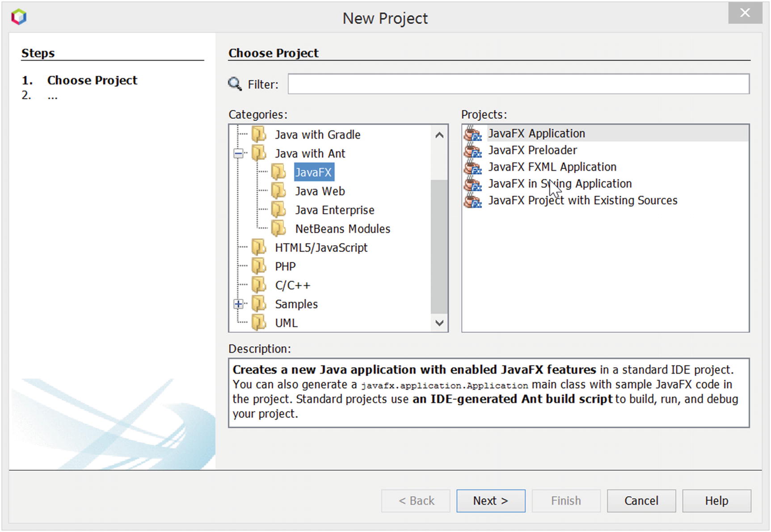This screenshot has height=532, width=771.
Task: Click the Cancel button
Action: [641, 501]
